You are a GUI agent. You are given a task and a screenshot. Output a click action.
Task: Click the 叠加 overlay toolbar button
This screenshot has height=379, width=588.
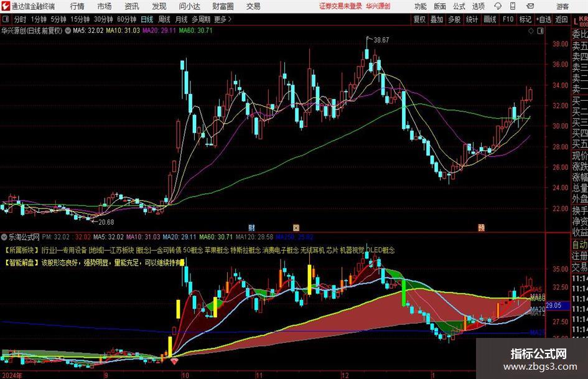[x=437, y=19]
